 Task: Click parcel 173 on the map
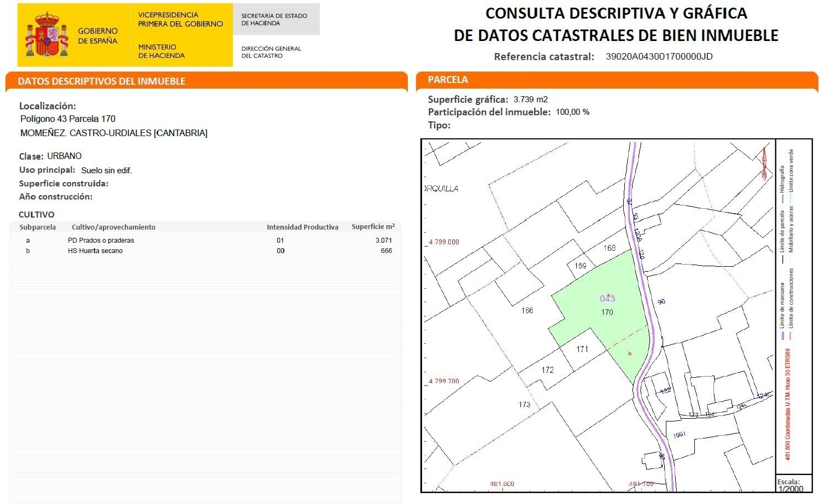[x=524, y=405]
